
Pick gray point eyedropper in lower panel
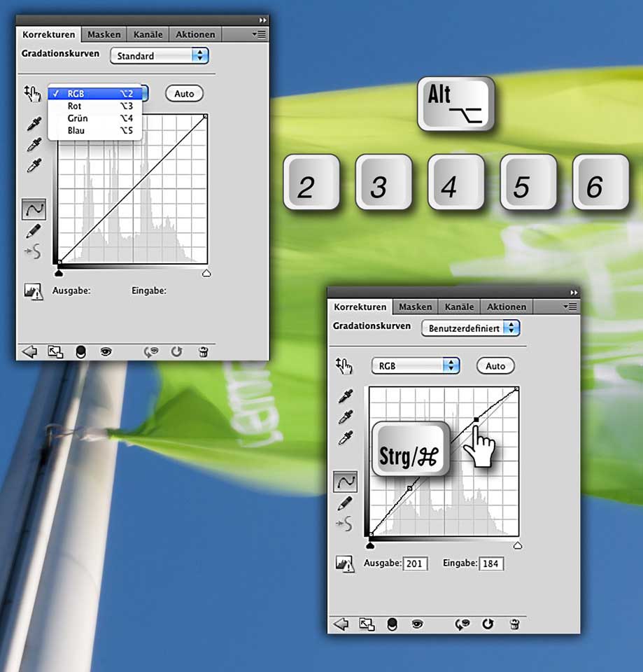tap(346, 416)
